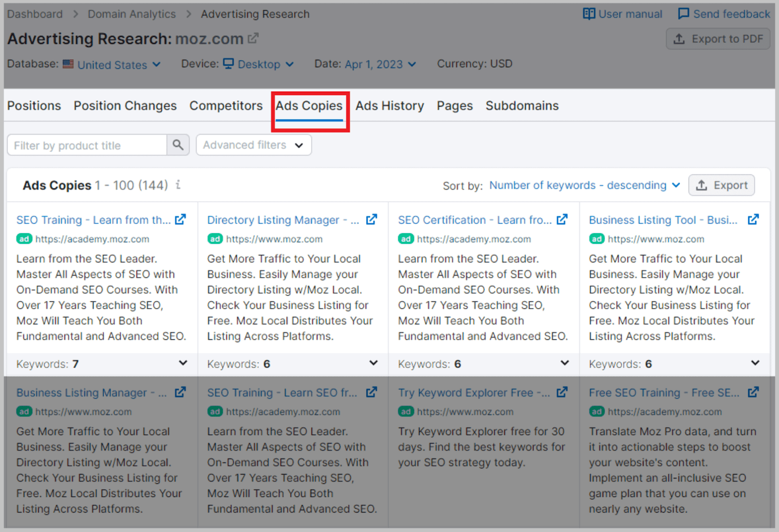The height and width of the screenshot is (532, 779).
Task: Open SEO Training - Learn SEO fr... ad title
Action: pos(282,392)
